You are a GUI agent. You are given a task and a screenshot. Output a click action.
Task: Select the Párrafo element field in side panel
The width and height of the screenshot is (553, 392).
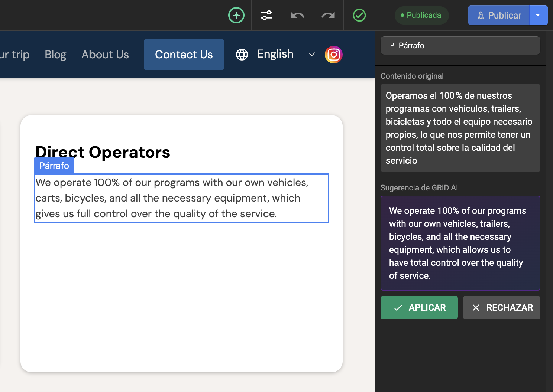pos(460,46)
